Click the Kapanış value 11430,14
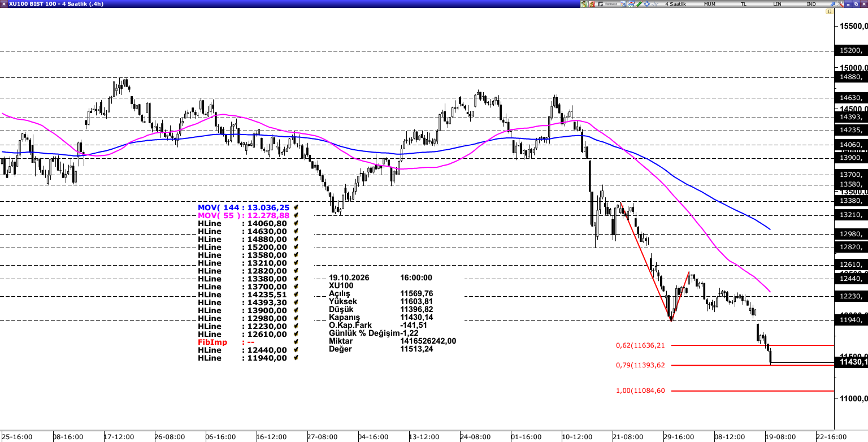Image resolution: width=868 pixels, height=442 pixels. 416,318
